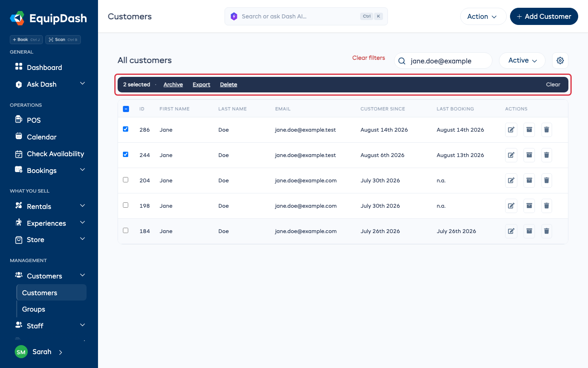Click the Book quick-action button

coord(26,40)
